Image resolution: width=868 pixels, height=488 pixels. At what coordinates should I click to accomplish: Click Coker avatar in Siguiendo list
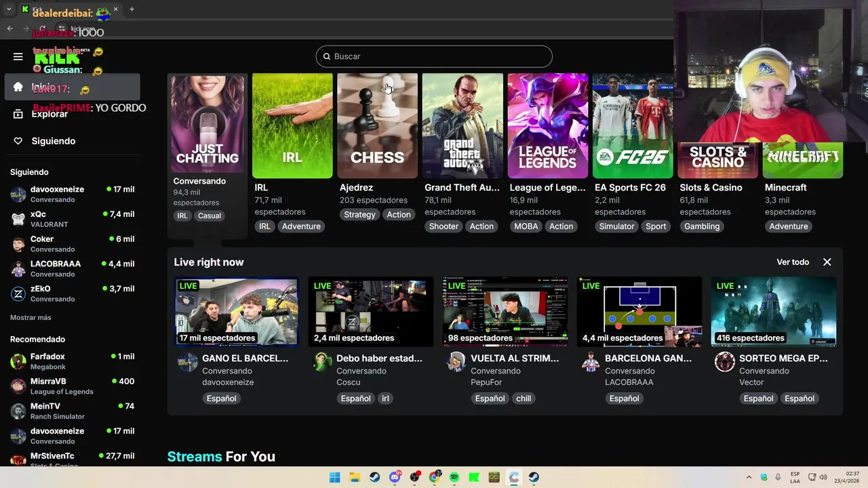pos(18,244)
